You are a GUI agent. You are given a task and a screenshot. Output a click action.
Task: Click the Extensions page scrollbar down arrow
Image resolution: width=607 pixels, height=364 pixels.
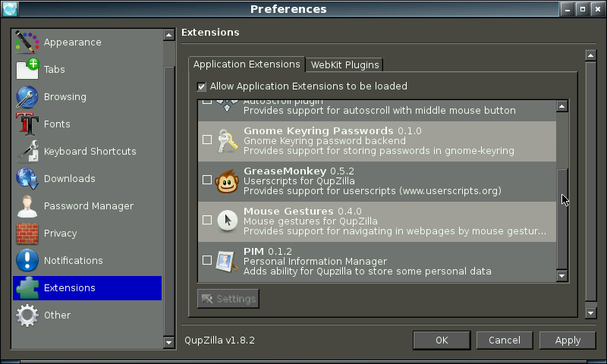pyautogui.click(x=590, y=313)
